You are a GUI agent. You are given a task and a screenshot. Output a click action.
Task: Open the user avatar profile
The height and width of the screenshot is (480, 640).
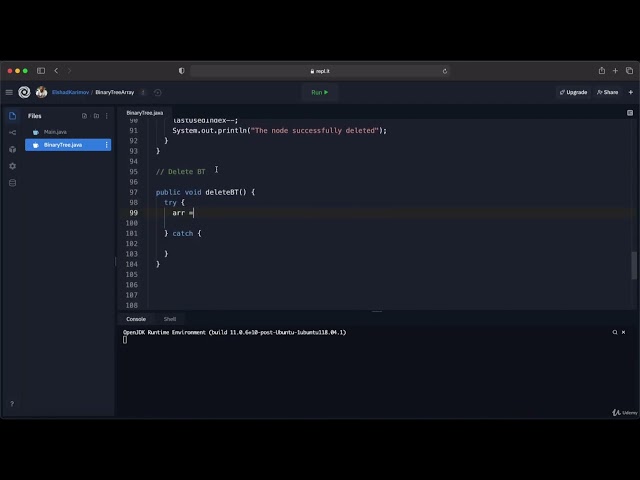click(41, 92)
